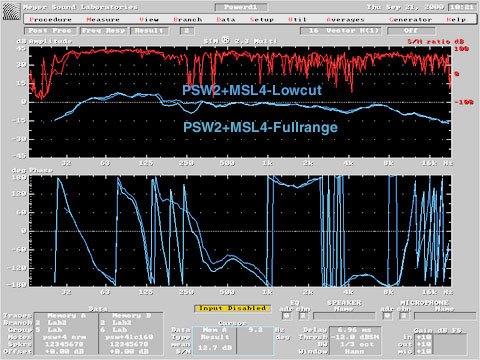Click the number 2 field beside Result
Screen dimensions: 480x360
pos(187,31)
